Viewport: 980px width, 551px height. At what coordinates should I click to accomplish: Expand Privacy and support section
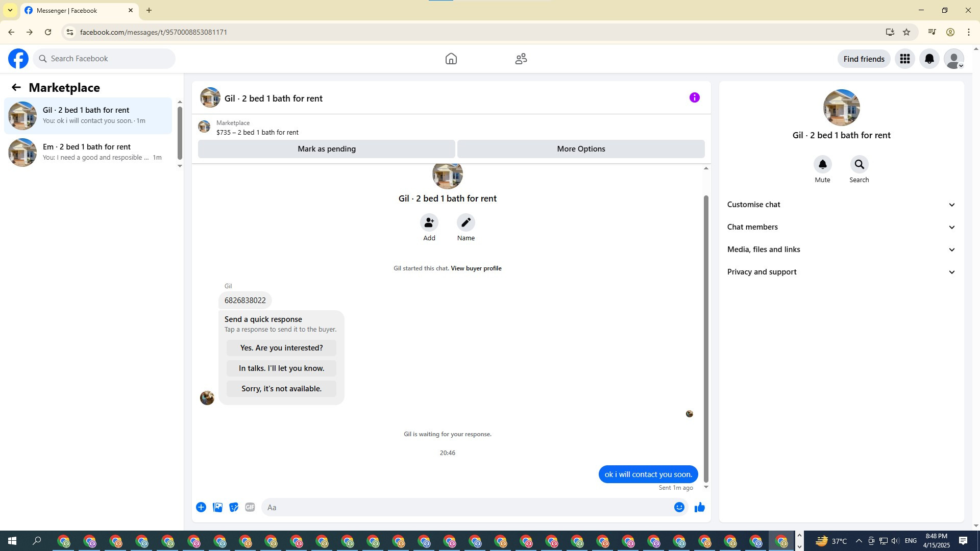(x=841, y=272)
